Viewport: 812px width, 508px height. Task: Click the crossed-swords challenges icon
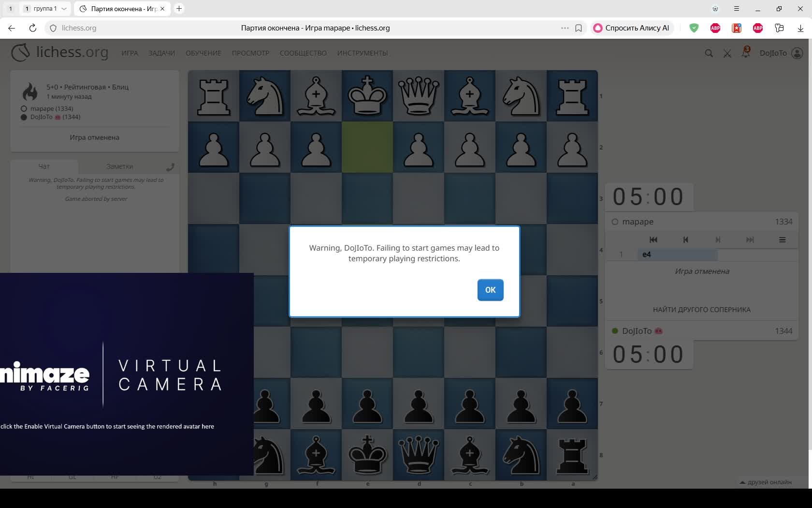pyautogui.click(x=727, y=53)
